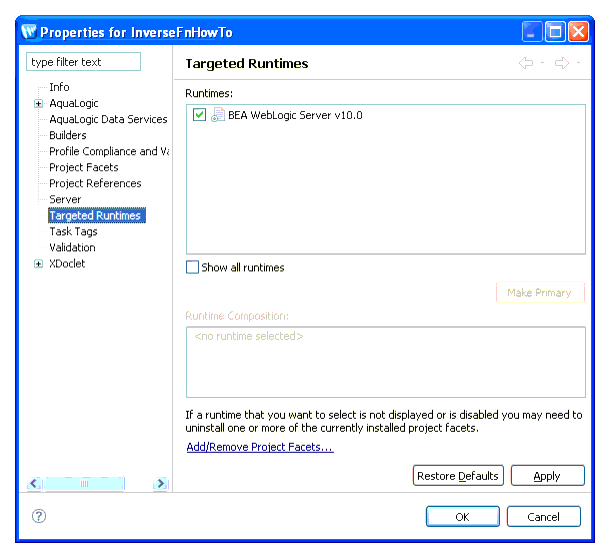Select the XDoclet tree label
The width and height of the screenshot is (610, 557).
click(x=67, y=263)
